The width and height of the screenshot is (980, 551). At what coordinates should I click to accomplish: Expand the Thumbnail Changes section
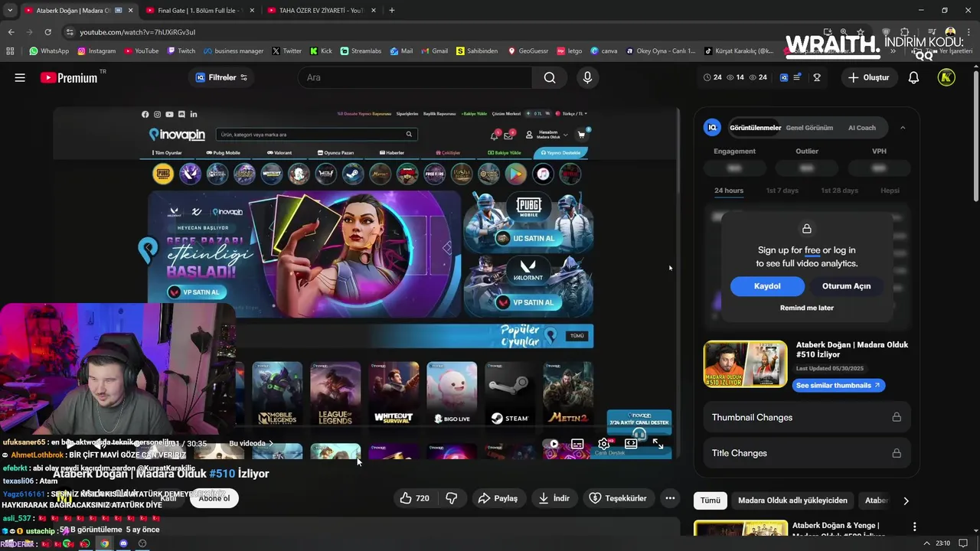pos(806,417)
